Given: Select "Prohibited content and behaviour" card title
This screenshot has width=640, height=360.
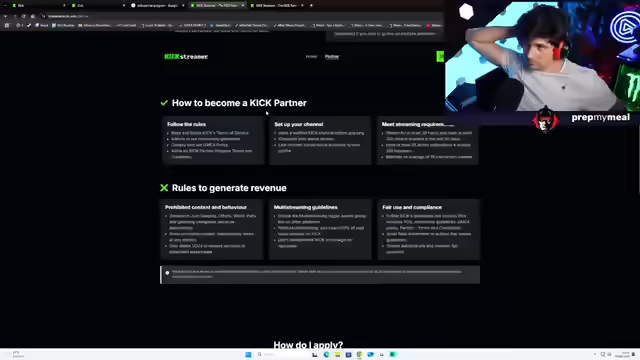Looking at the screenshot, I should coord(206,207).
